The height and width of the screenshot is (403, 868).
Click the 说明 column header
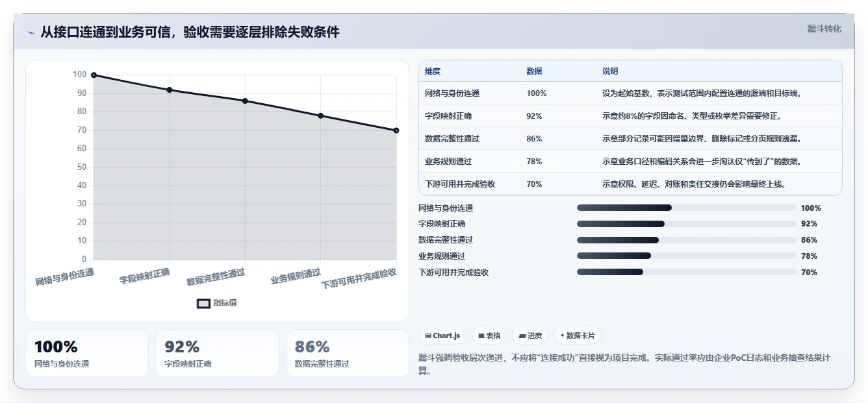(610, 71)
